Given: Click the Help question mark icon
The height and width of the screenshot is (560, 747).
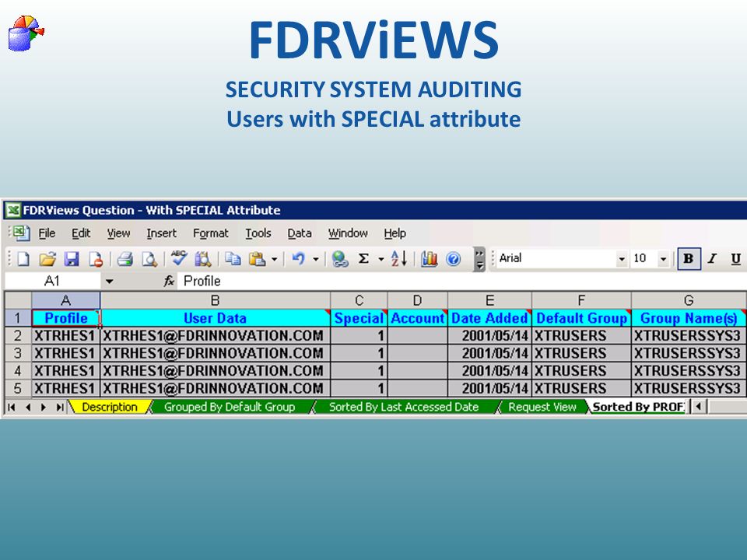Looking at the screenshot, I should click(x=454, y=258).
